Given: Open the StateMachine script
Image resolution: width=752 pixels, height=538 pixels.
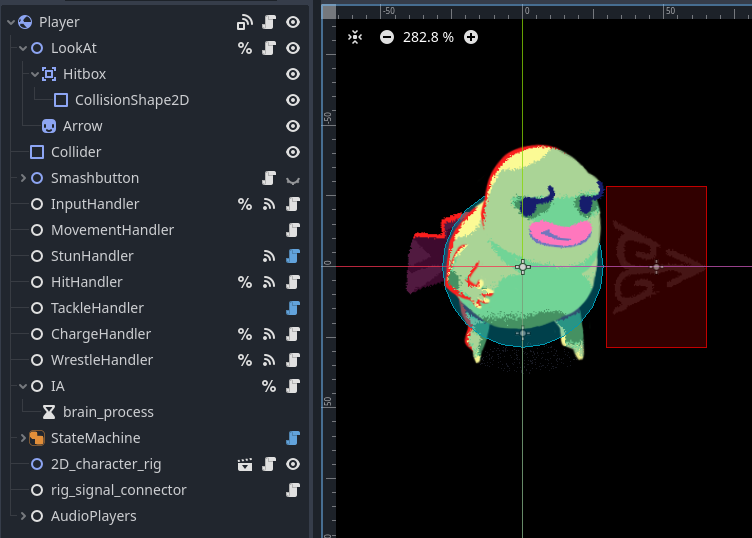Looking at the screenshot, I should 293,438.
